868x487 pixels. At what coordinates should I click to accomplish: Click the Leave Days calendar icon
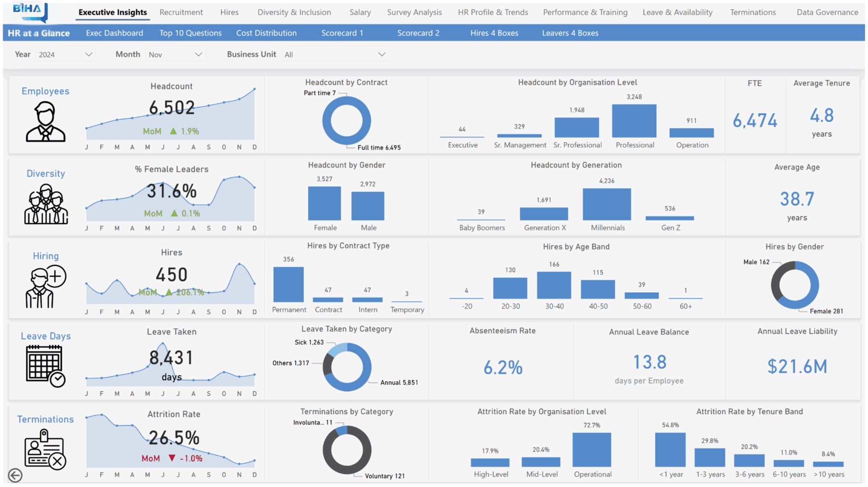click(46, 366)
